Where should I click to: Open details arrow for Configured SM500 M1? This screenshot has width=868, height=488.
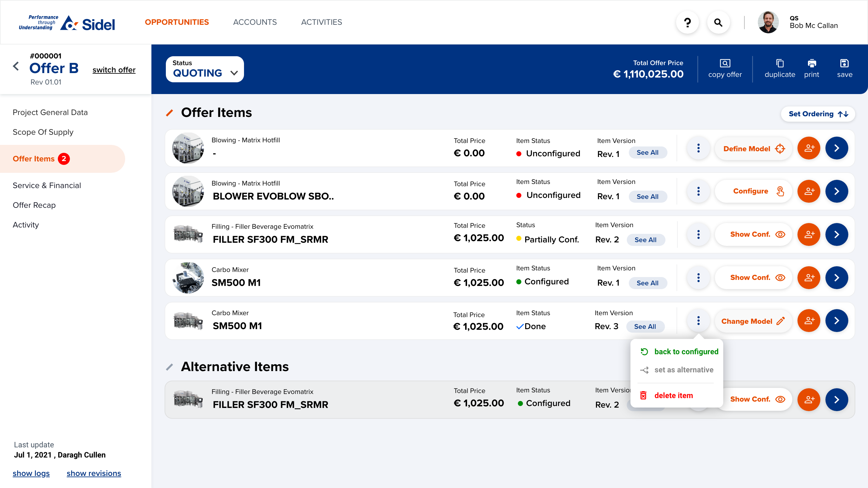[836, 277]
